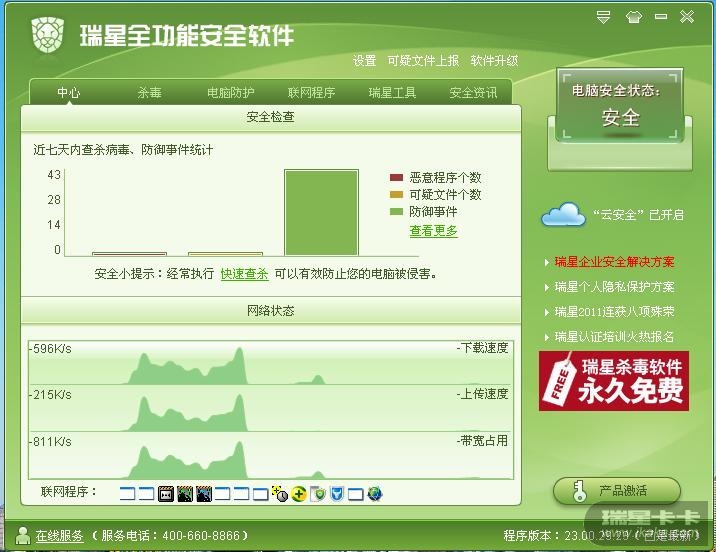Minimize the Rising security window

(x=661, y=17)
